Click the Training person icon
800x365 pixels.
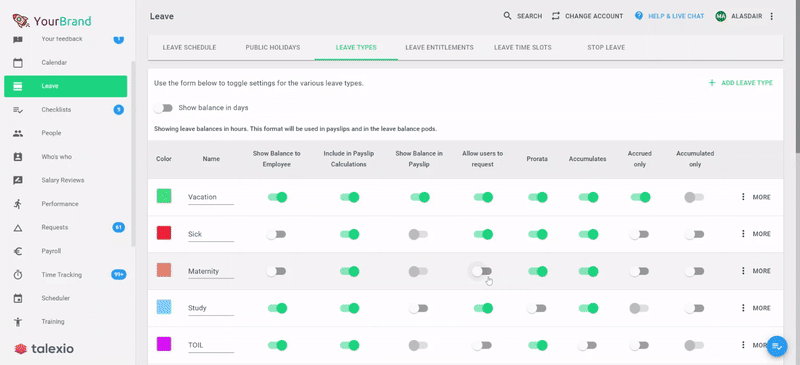coord(18,322)
